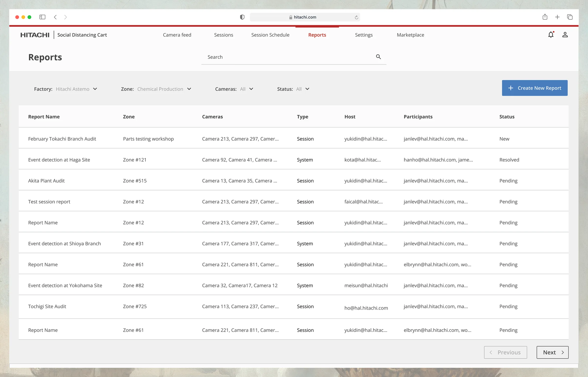Switch to the Camera feed tab
588x377 pixels.
(177, 35)
